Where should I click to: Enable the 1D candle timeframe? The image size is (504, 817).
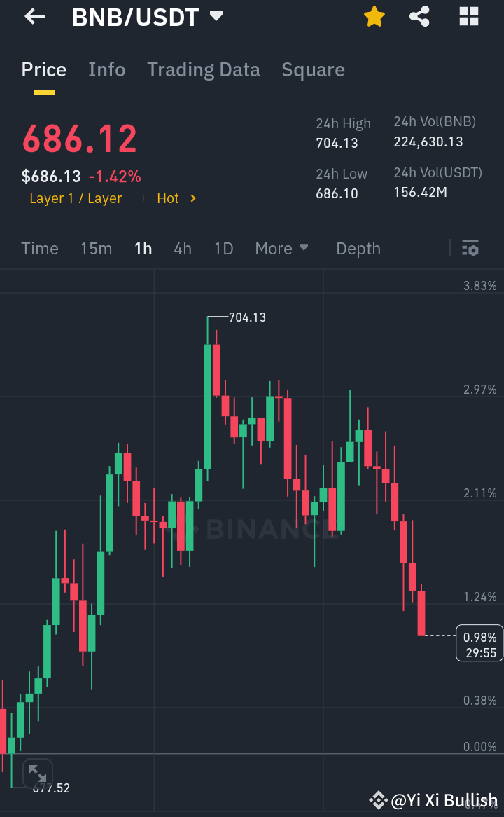pyautogui.click(x=223, y=248)
